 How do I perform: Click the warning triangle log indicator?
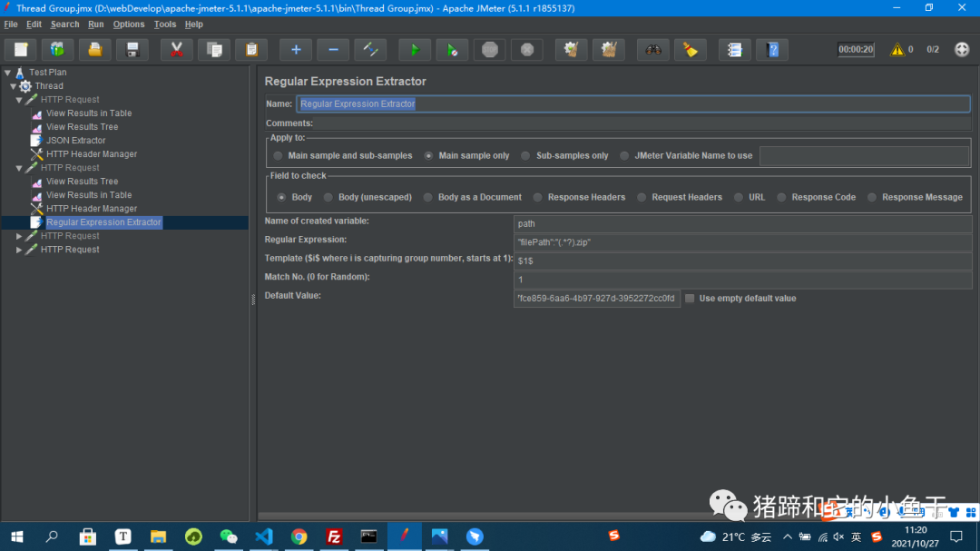(x=897, y=49)
